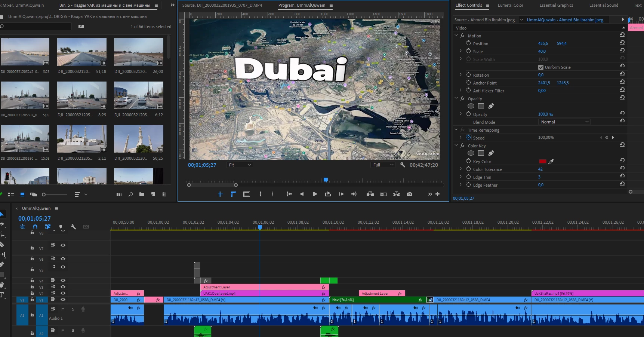Reset the Position parameter
The width and height of the screenshot is (644, 337).
pos(622,43)
